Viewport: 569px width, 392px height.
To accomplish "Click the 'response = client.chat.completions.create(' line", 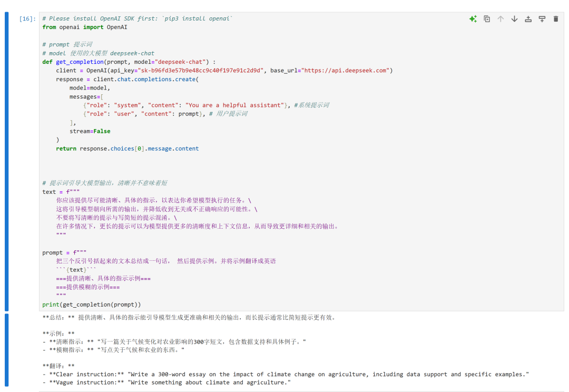I will coord(127,79).
